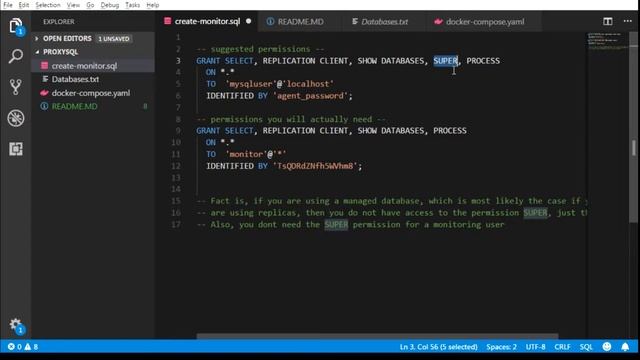Switch to the README.MD tab

point(300,22)
